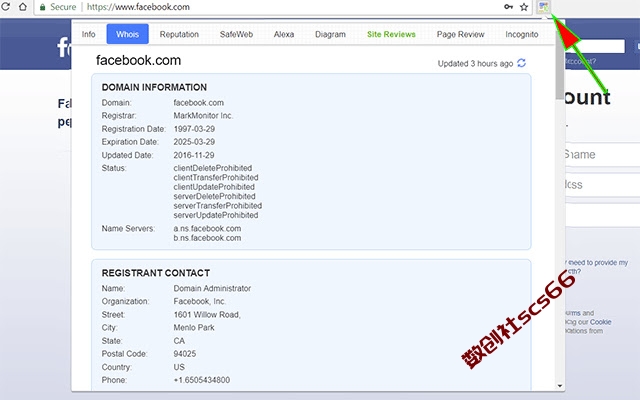The width and height of the screenshot is (640, 400).
Task: Click the 'Updated 3 hours ago' text
Action: pos(475,64)
